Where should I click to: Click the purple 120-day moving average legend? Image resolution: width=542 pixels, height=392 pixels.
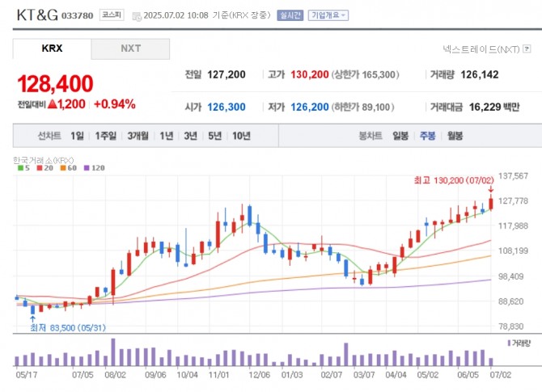coord(94,168)
